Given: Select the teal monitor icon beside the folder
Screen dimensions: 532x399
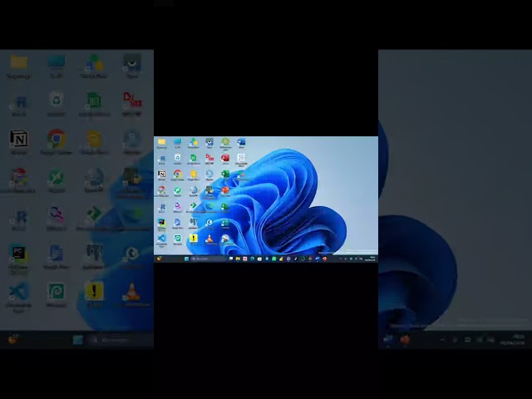Looking at the screenshot, I should point(177,142).
